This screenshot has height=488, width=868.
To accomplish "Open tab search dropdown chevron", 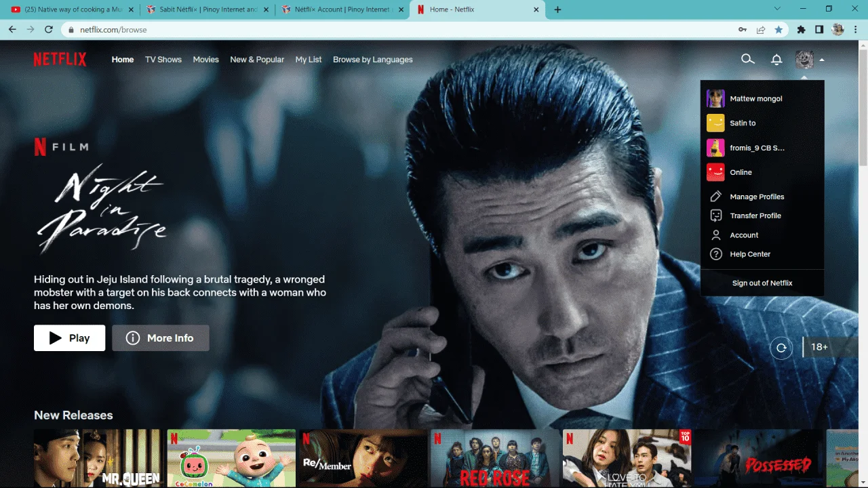I will click(x=777, y=9).
